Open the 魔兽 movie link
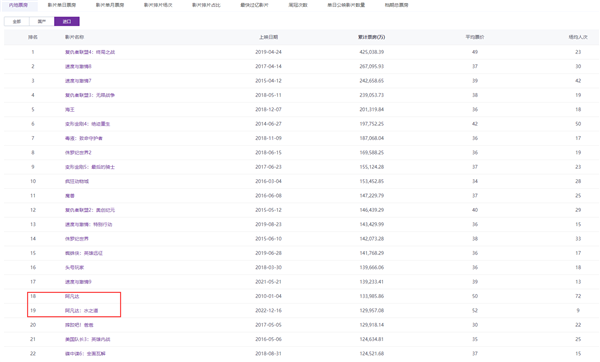Image resolution: width=600 pixels, height=362 pixels. [x=70, y=196]
